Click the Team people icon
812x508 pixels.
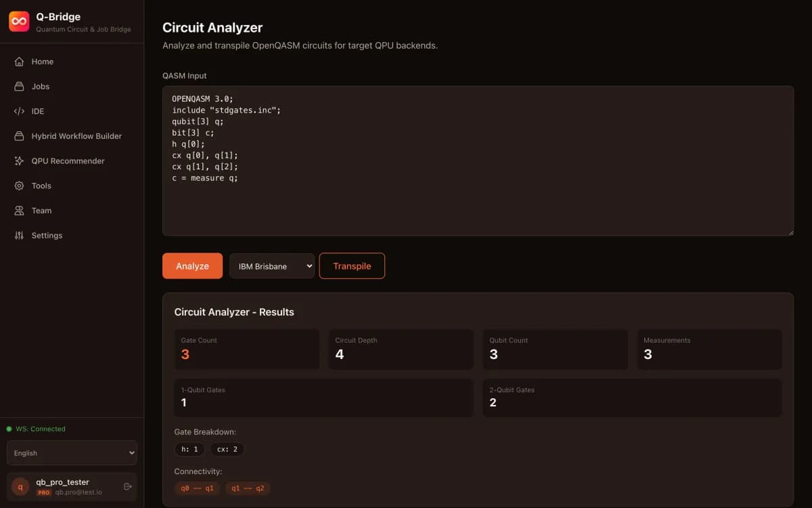(19, 211)
